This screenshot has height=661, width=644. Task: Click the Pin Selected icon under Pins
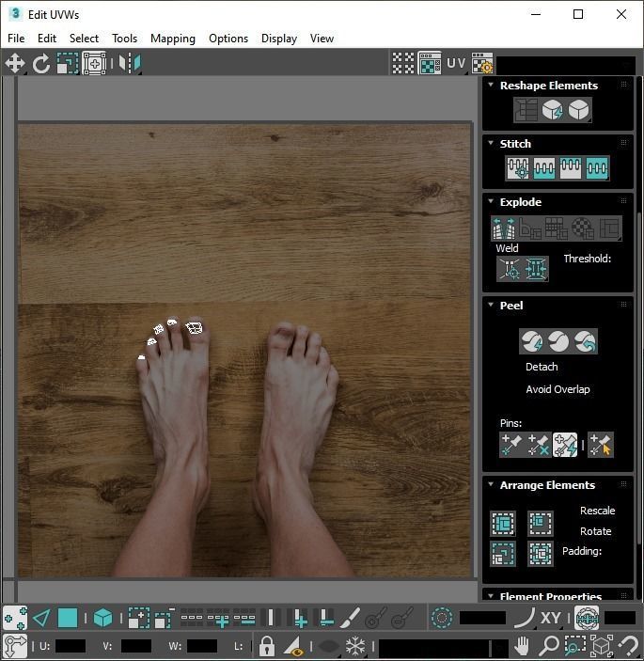pyautogui.click(x=511, y=445)
